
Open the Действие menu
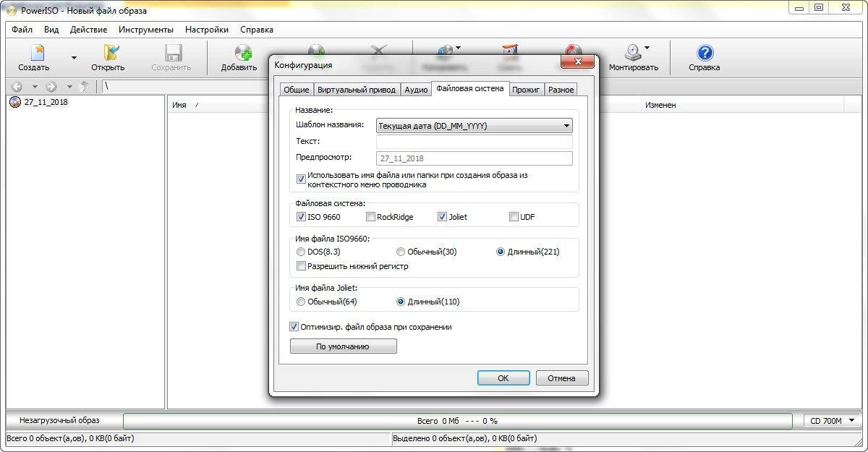click(x=88, y=30)
